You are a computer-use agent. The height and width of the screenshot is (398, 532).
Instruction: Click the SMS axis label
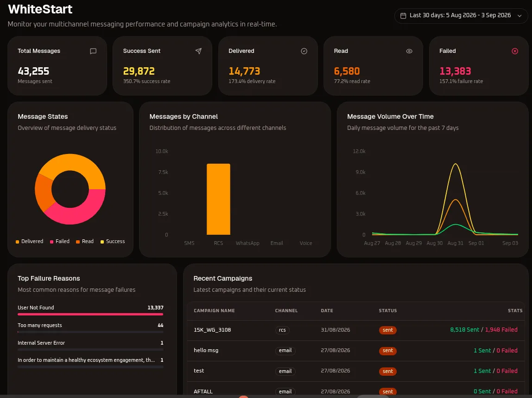point(190,243)
